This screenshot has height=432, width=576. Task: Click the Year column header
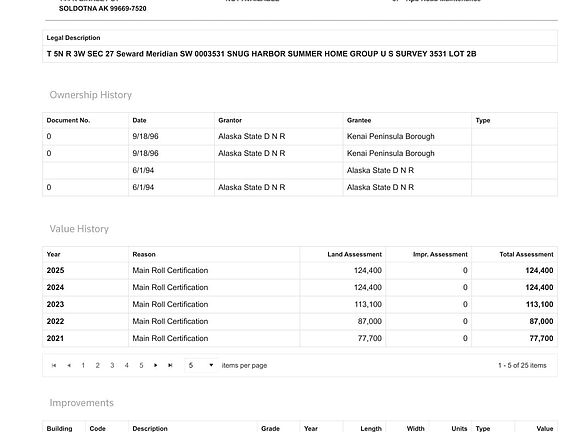tap(53, 255)
